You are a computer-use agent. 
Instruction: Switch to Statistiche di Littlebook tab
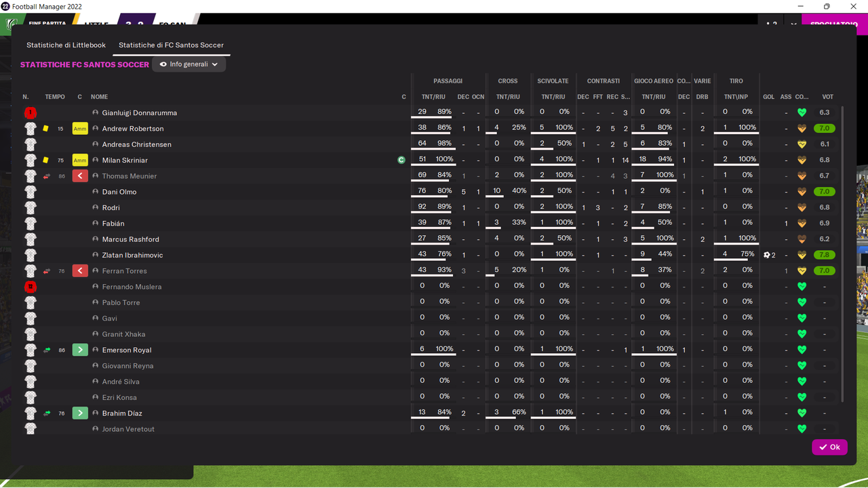[x=66, y=45]
